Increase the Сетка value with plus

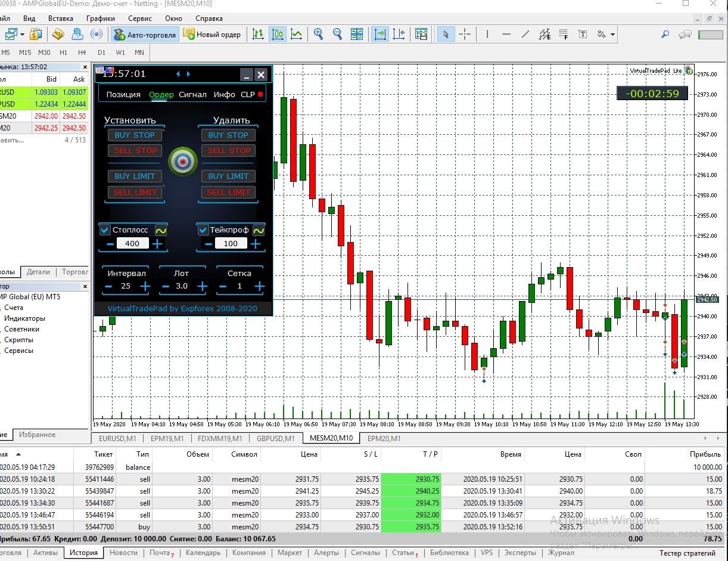click(259, 286)
